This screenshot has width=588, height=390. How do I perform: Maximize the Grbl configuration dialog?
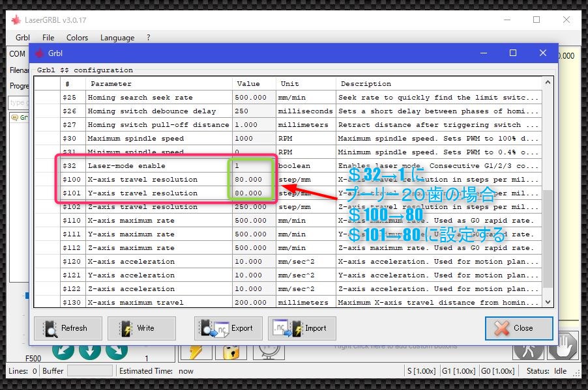512,53
